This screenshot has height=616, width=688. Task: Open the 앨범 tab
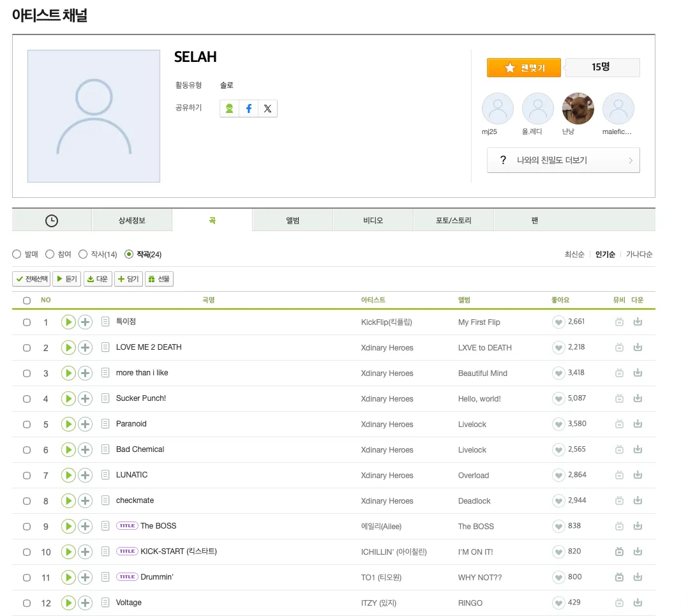coord(293,220)
